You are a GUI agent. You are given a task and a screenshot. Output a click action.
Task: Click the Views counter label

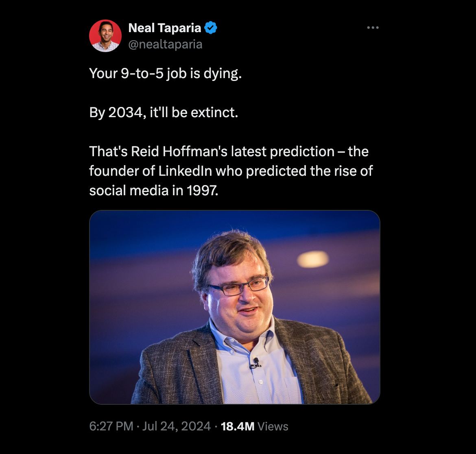(x=274, y=426)
